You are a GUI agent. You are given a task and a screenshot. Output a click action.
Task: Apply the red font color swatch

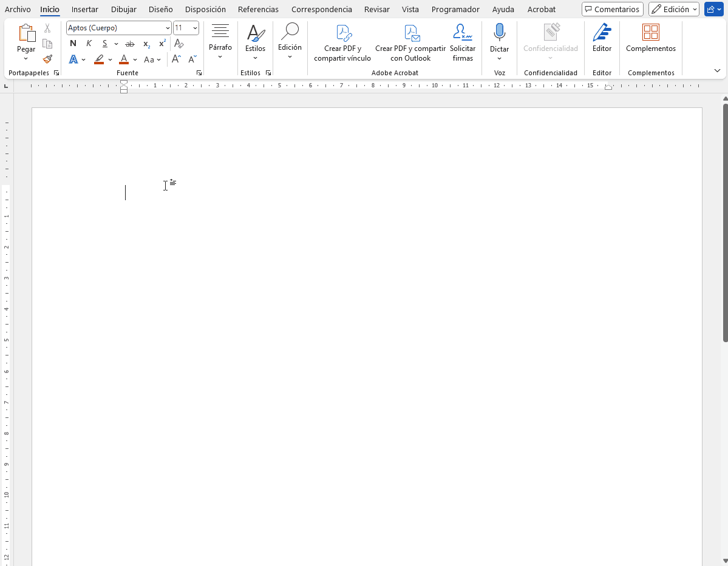[x=124, y=59]
